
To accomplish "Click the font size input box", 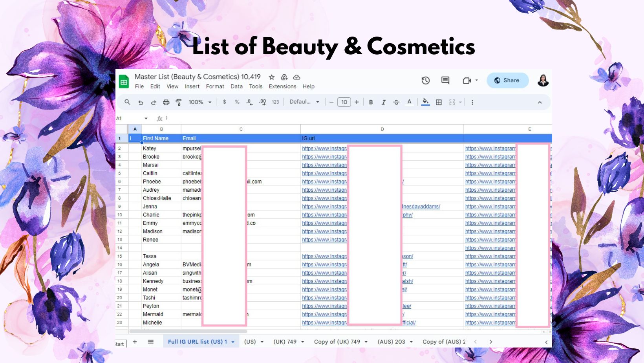I will (x=344, y=102).
